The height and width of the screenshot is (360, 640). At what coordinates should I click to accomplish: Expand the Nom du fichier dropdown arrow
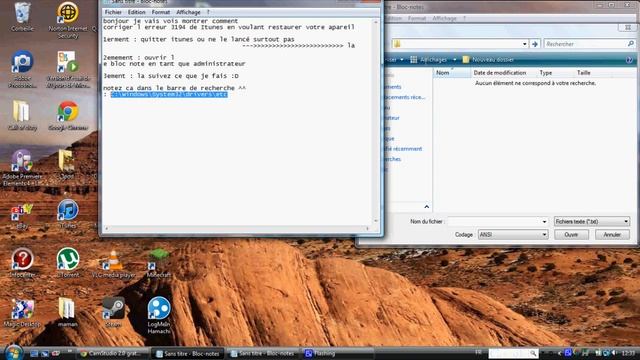[x=544, y=222]
